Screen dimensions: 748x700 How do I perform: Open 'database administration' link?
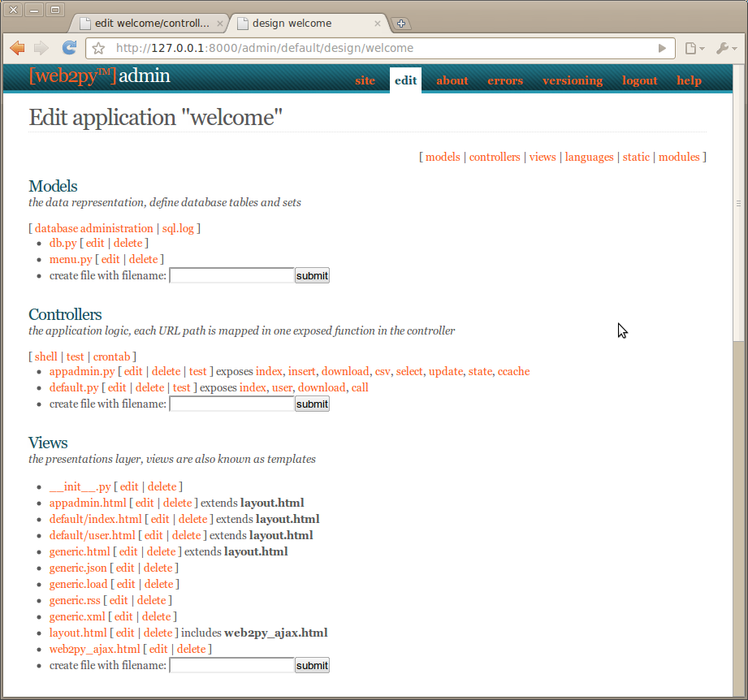click(x=94, y=228)
